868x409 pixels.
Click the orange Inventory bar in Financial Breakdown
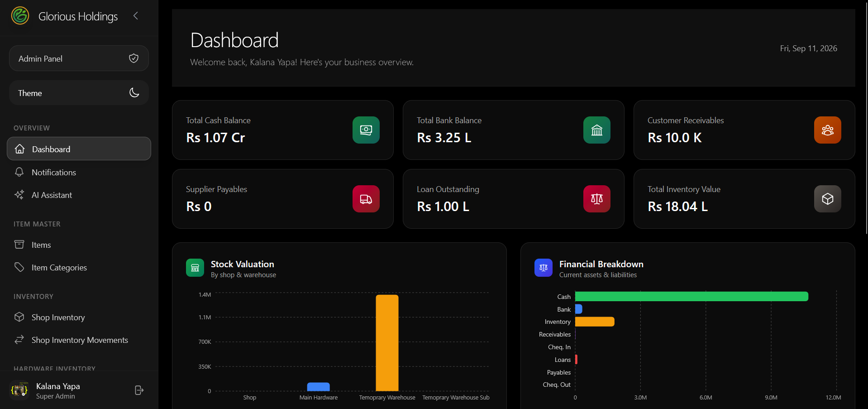(x=595, y=322)
